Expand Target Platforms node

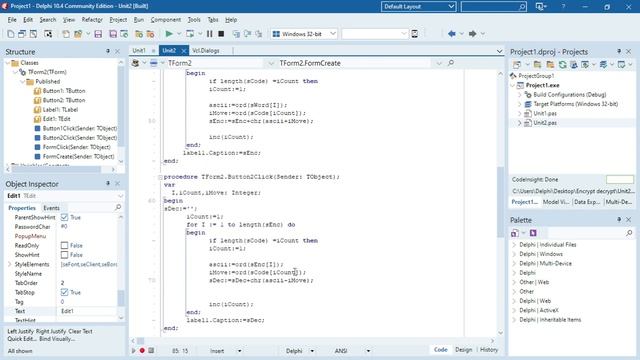[520, 104]
